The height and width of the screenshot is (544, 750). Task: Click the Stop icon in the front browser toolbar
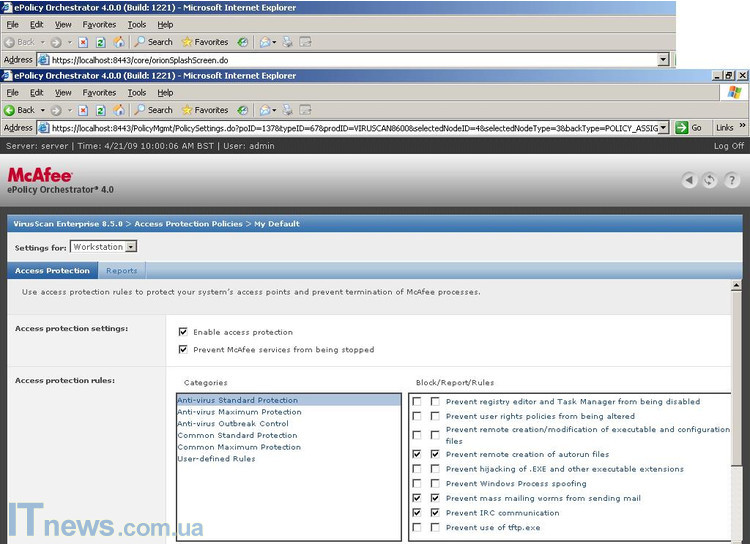(x=83, y=110)
